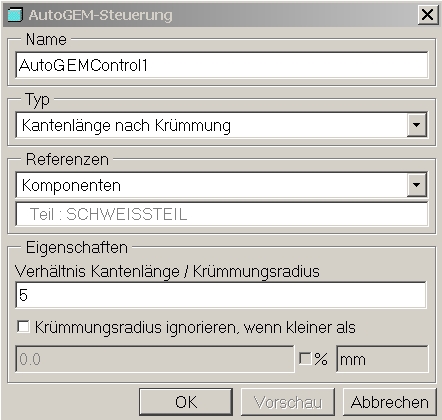Viewport: 442px width, 420px height.
Task: Click the Komponenten combo box text
Action: point(71,185)
